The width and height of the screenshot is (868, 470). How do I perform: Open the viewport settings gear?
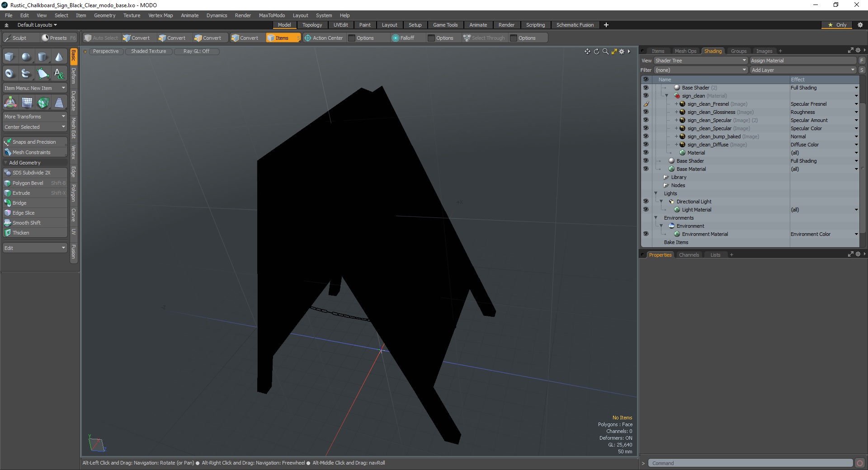(622, 52)
